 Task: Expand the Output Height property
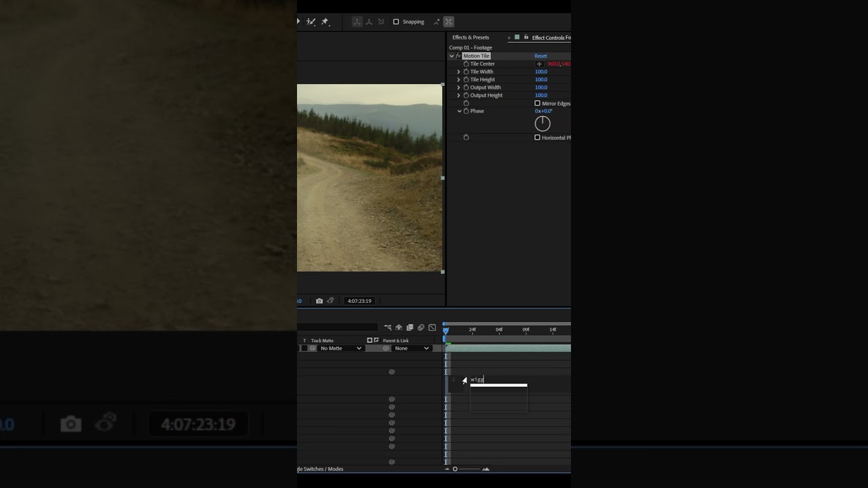point(458,96)
